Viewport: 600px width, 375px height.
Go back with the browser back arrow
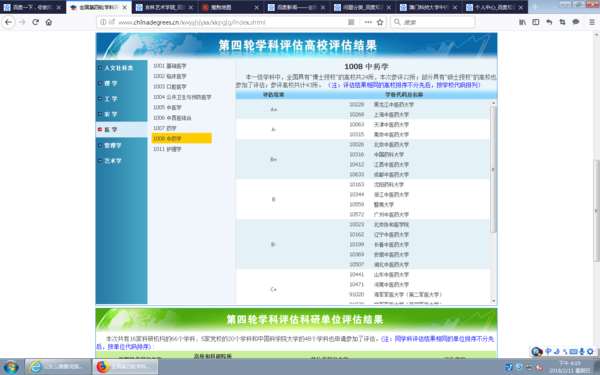coord(8,22)
